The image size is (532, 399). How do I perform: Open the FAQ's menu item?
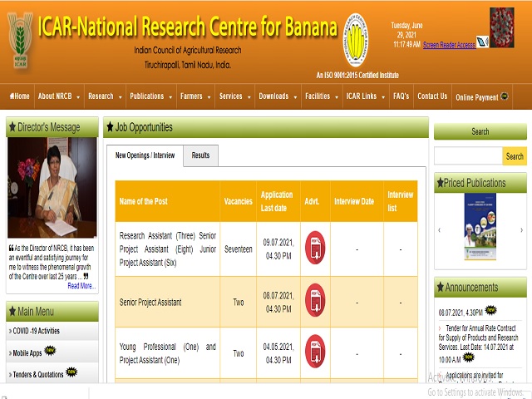(401, 96)
